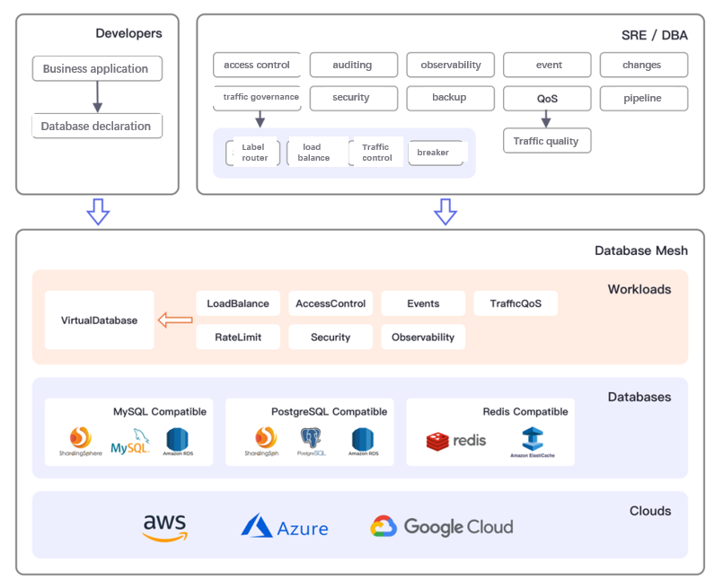723x588 pixels.
Task: Select the VirtualDatabase block
Action: [99, 320]
